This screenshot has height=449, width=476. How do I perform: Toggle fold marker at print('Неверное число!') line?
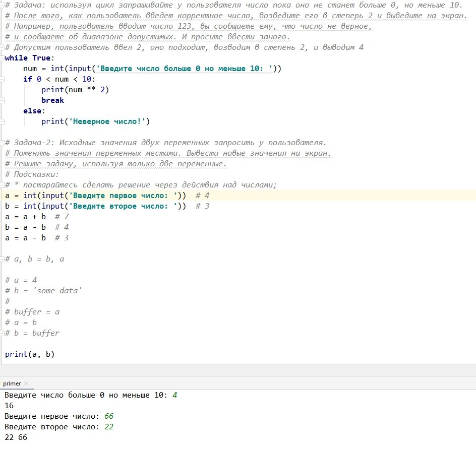(x=2, y=121)
